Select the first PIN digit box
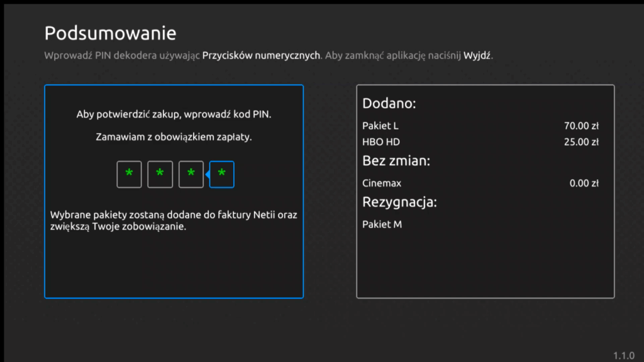644x362 pixels. (129, 174)
